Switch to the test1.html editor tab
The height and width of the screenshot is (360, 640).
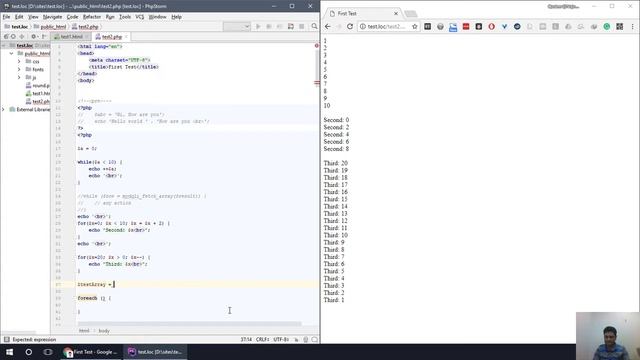[x=71, y=37]
